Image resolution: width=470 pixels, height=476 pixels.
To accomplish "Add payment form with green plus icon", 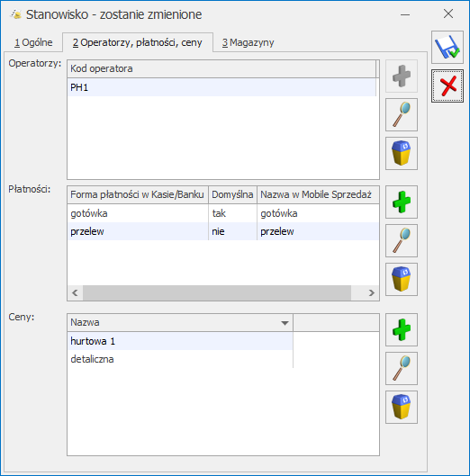I will [402, 202].
